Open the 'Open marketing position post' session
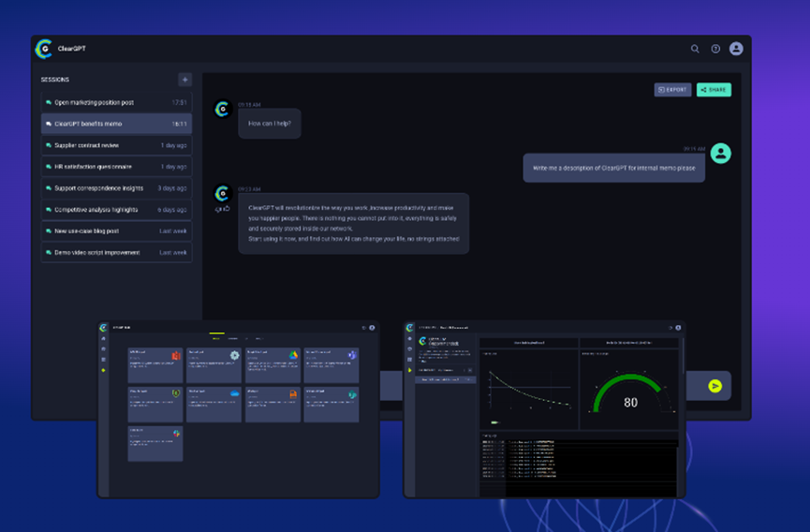The image size is (810, 532). tap(116, 102)
